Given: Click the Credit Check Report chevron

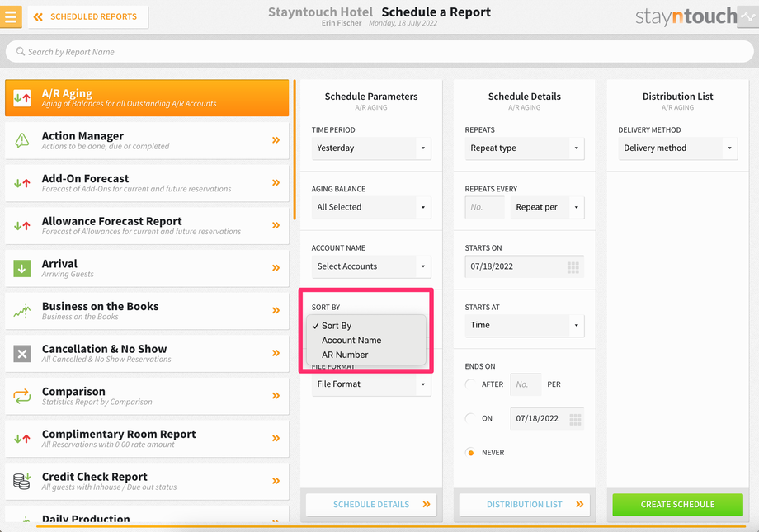Looking at the screenshot, I should (276, 481).
